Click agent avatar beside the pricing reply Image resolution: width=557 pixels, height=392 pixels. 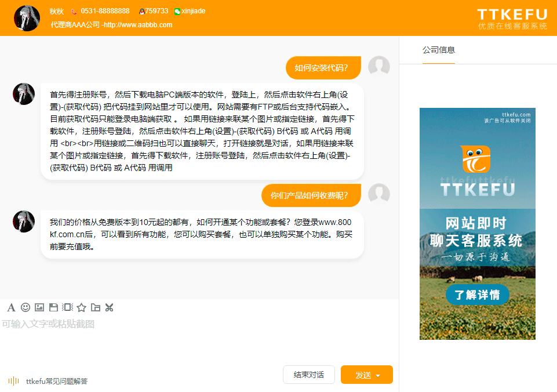coord(24,222)
